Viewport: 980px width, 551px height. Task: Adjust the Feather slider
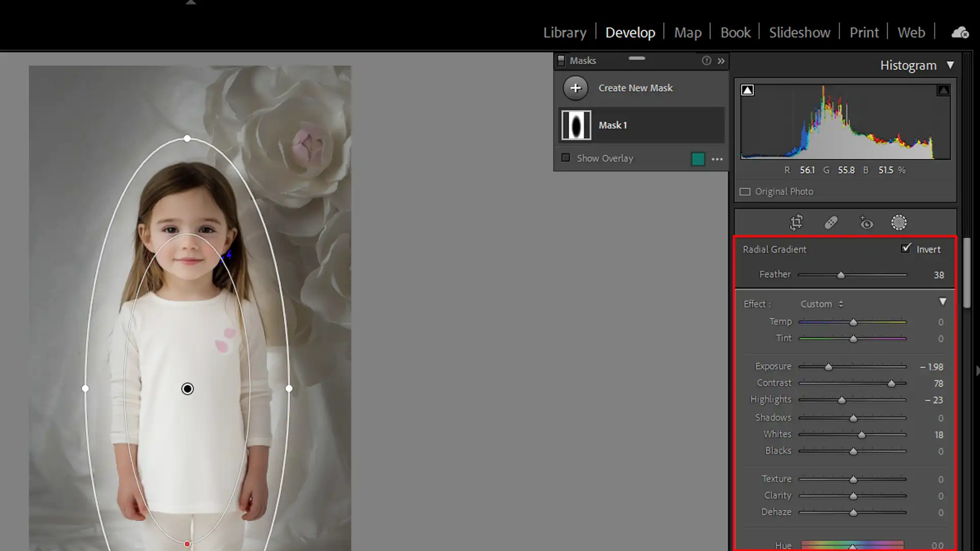click(852, 275)
